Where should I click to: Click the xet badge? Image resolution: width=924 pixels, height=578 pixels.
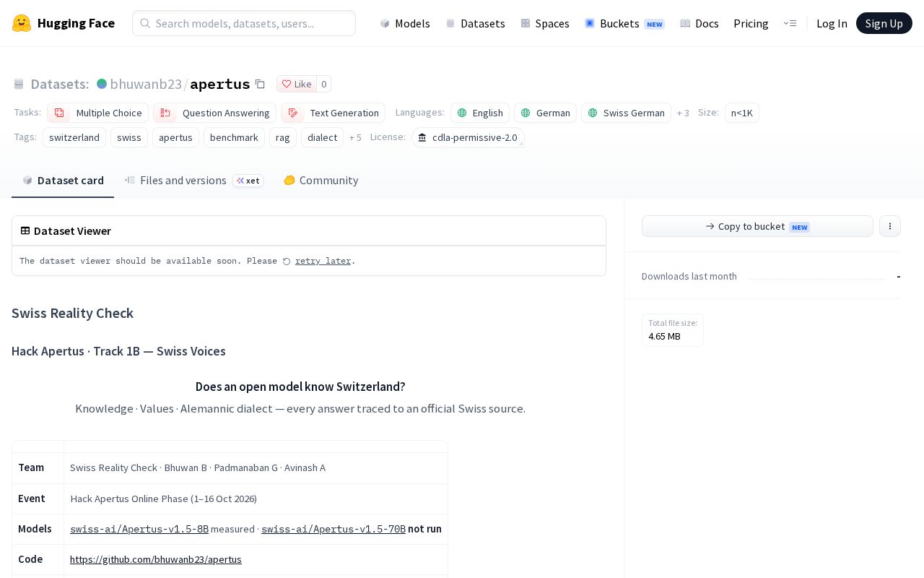[x=248, y=181]
